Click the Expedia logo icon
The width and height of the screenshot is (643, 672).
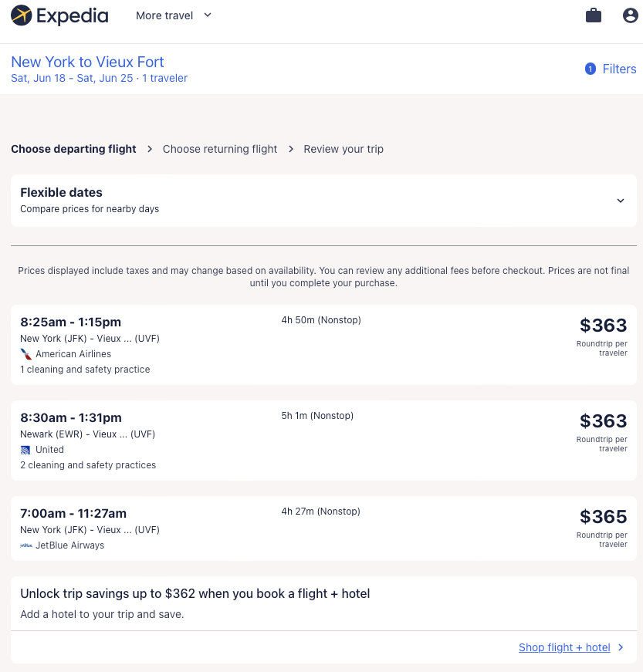pyautogui.click(x=22, y=15)
